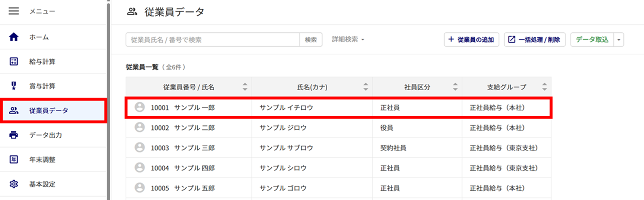Click the 基本設定 gear icon

tap(14, 184)
